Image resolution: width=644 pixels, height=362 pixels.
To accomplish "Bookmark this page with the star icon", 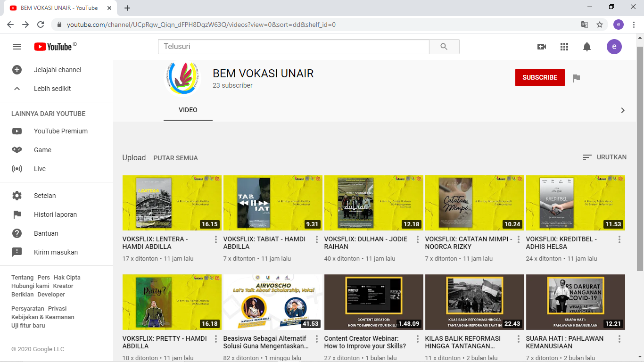I will pos(600,25).
